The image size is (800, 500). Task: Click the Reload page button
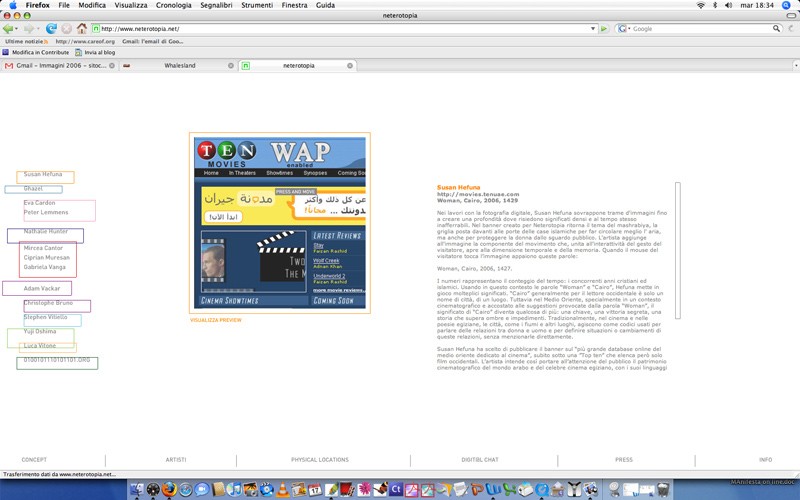pos(51,29)
